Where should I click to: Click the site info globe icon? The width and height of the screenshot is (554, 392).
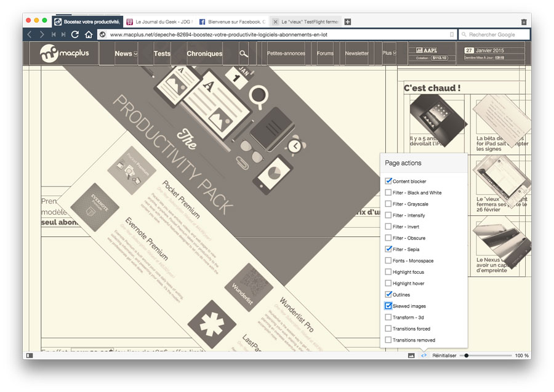tap(102, 34)
